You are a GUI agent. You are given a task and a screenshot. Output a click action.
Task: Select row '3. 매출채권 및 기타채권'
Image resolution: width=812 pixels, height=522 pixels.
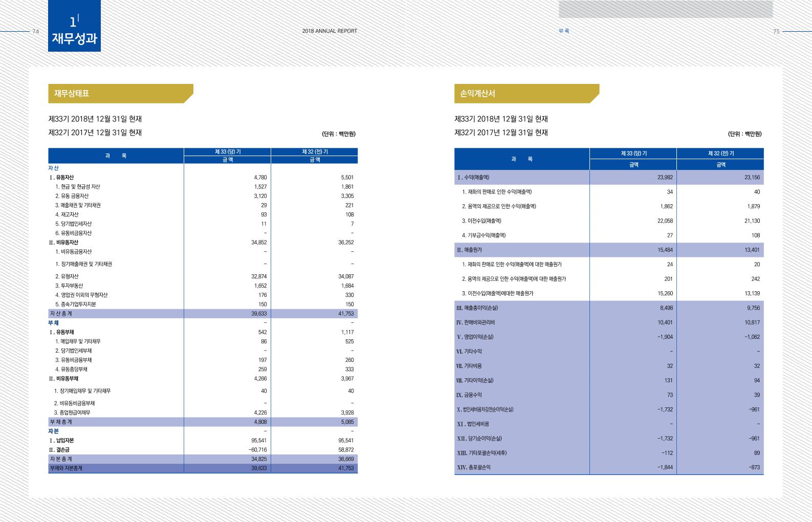coord(203,205)
